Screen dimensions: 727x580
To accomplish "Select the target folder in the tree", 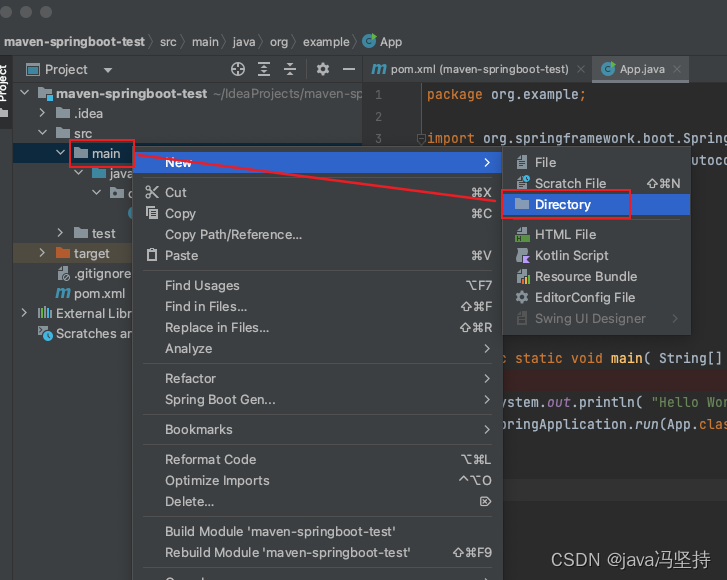I will (x=83, y=253).
